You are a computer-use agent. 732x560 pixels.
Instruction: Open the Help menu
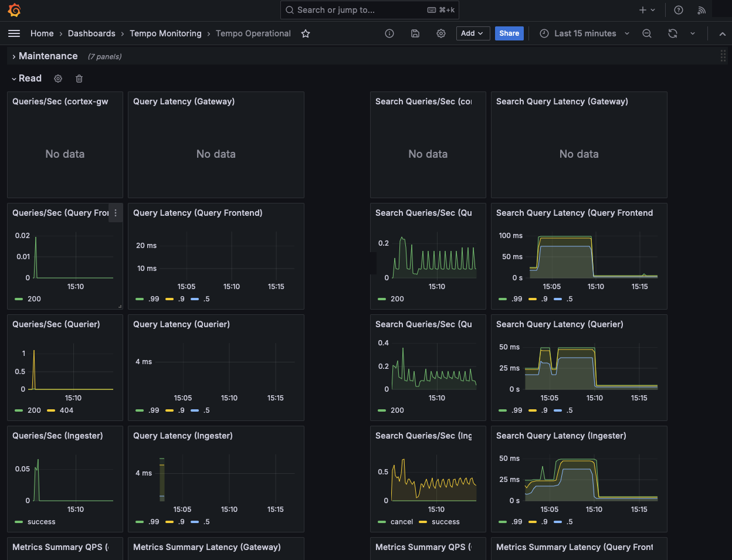678,9
